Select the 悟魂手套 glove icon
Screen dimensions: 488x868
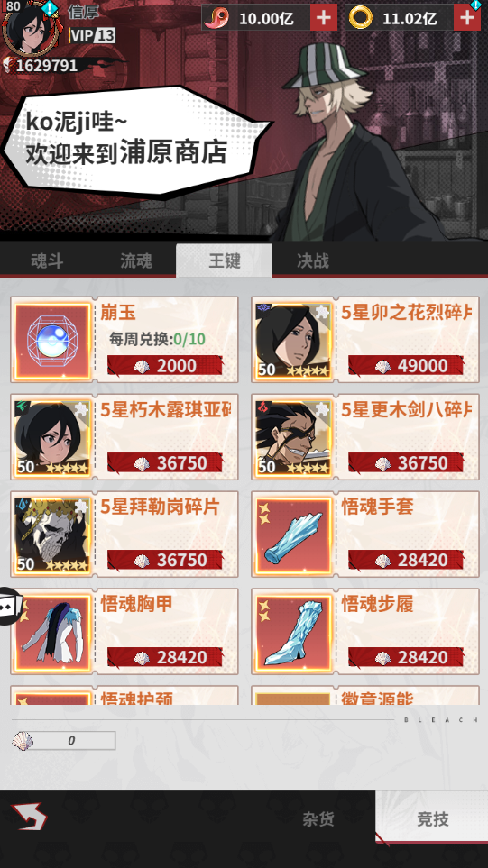tap(293, 535)
